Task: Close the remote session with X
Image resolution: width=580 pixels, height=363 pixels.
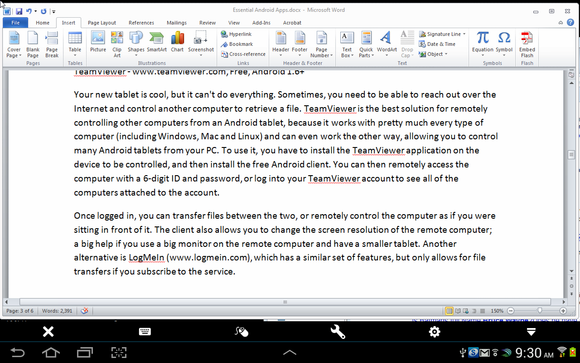Action: pyautogui.click(x=48, y=332)
